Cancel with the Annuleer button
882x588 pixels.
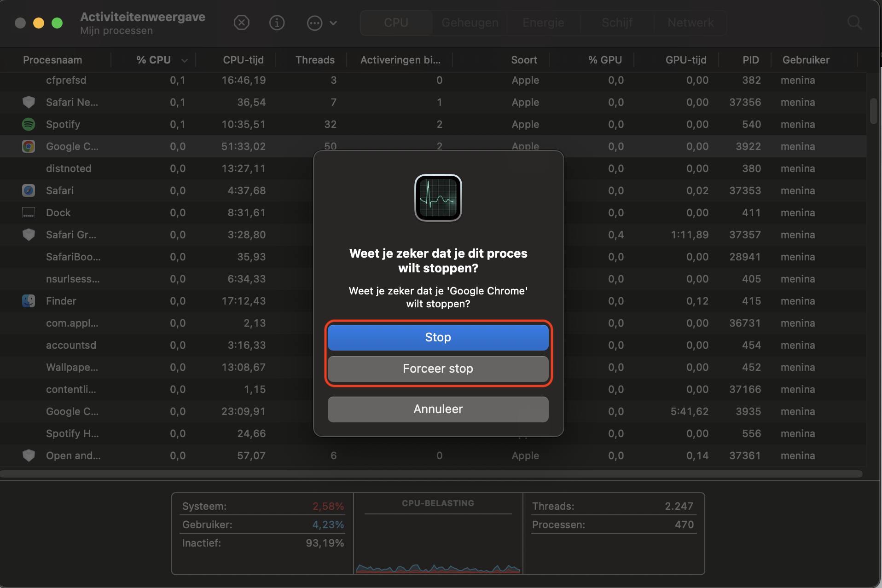pos(438,409)
